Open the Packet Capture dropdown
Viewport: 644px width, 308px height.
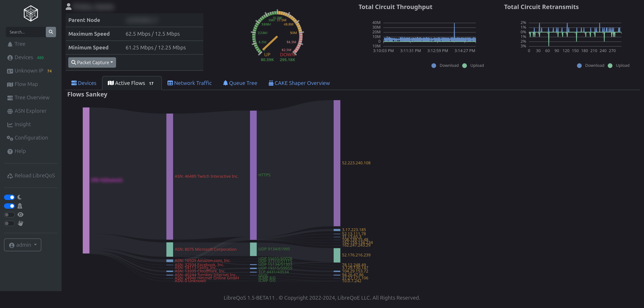click(92, 62)
